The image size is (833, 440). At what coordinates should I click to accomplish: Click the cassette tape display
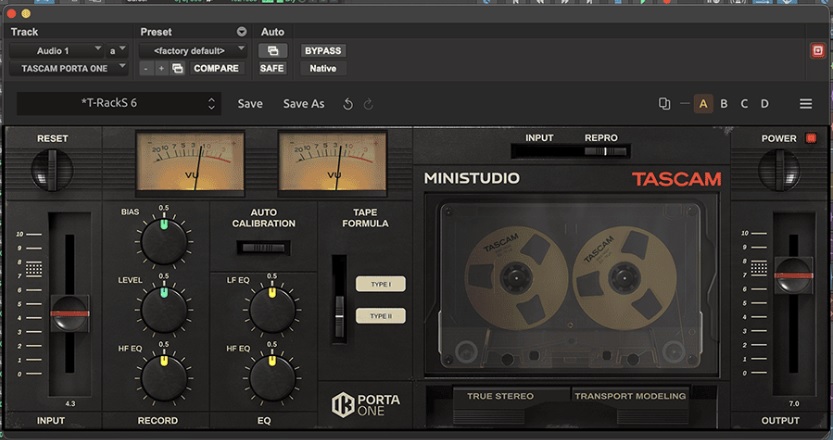pos(571,286)
